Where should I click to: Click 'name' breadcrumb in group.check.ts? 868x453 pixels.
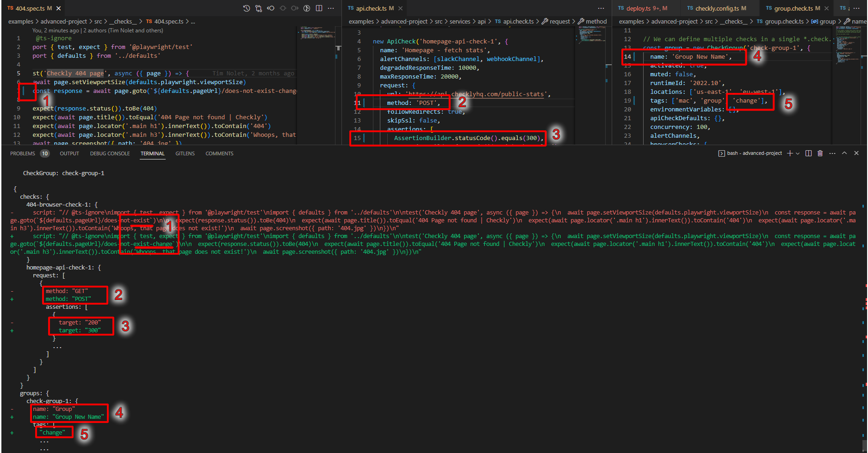859,21
